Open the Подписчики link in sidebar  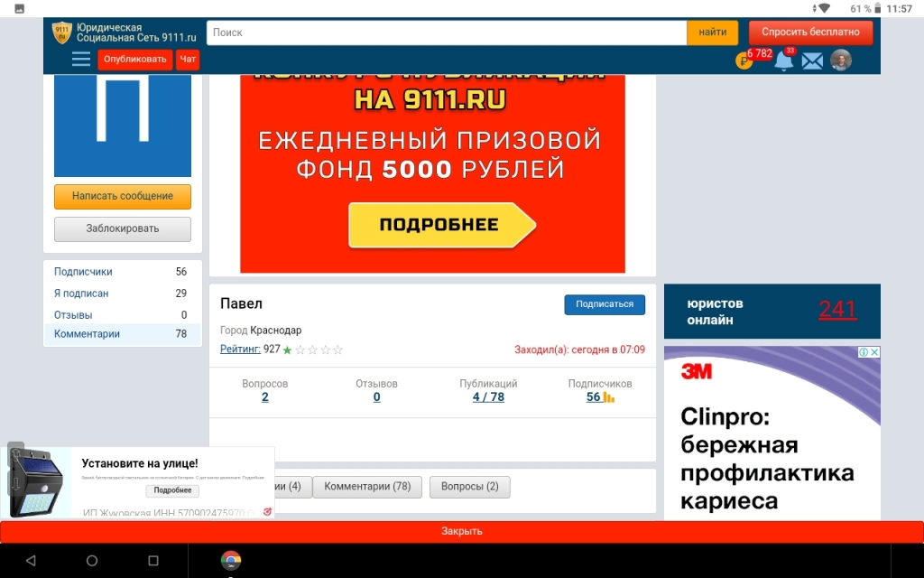(83, 272)
